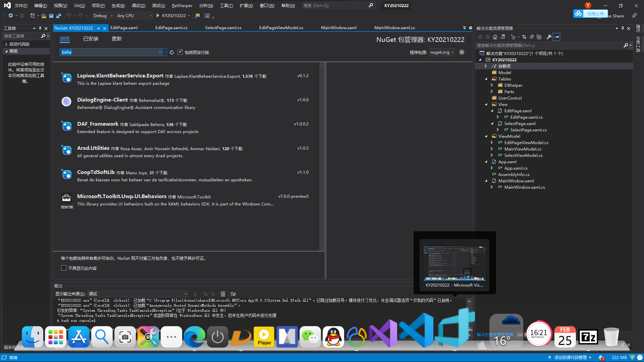Viewport: 644px width, 362px height.
Task: Expand the Parts folder in Solution Explorer
Action: click(492, 92)
